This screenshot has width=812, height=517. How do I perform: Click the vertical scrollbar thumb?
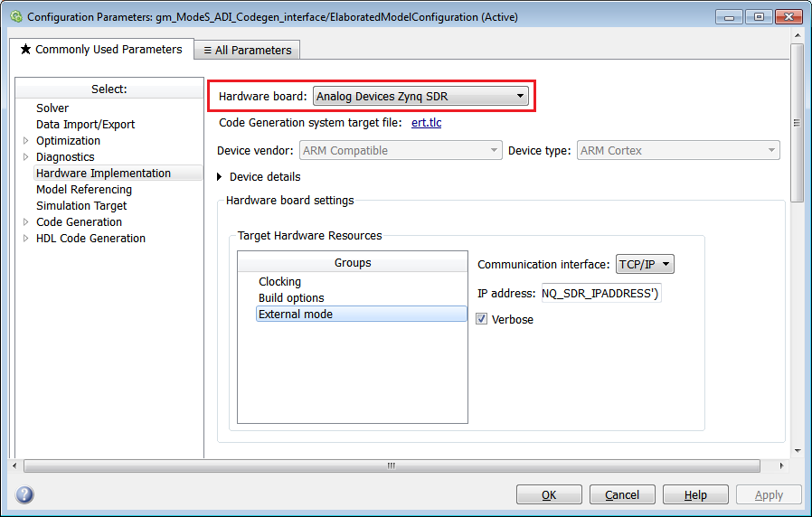click(x=797, y=123)
